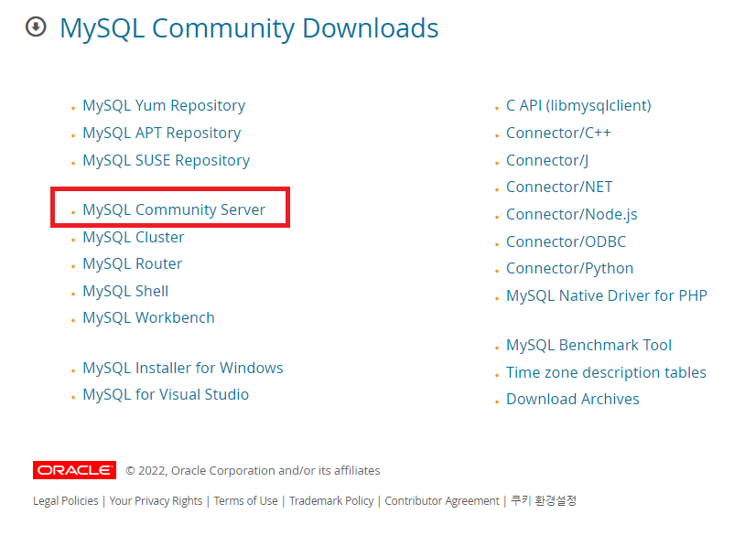
Task: View Time zone description tables
Action: (606, 372)
